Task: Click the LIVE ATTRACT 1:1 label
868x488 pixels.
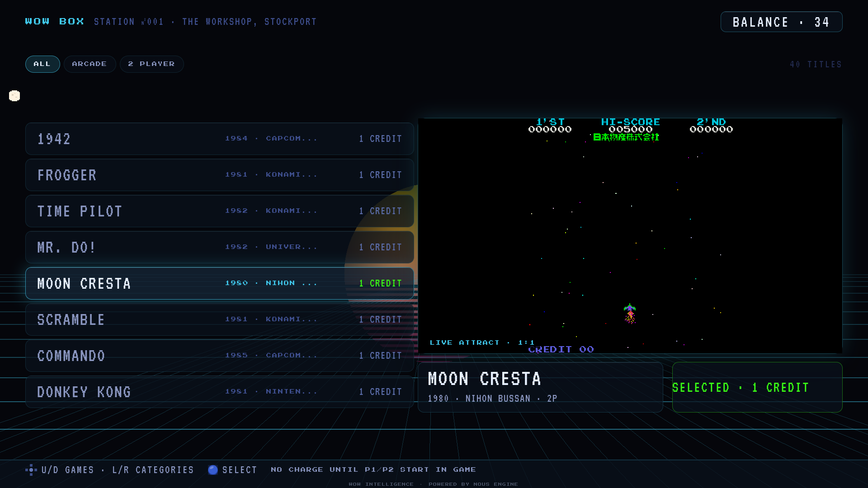Action: point(482,343)
